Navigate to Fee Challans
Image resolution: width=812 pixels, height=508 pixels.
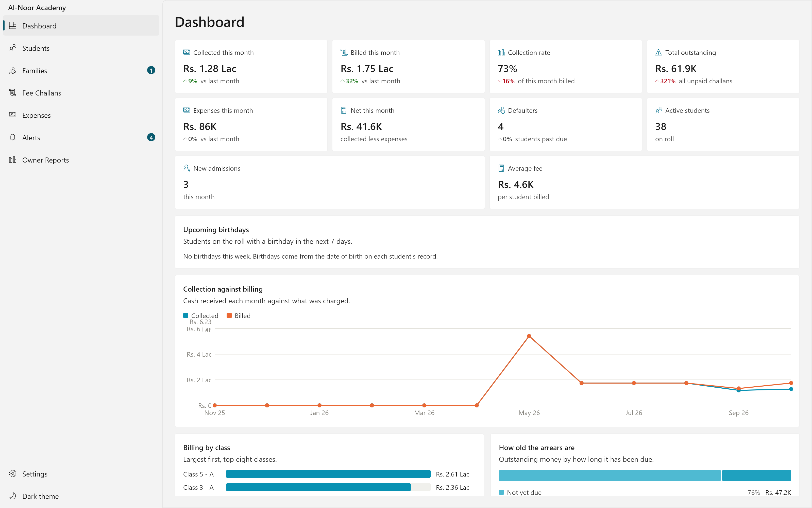click(x=81, y=93)
